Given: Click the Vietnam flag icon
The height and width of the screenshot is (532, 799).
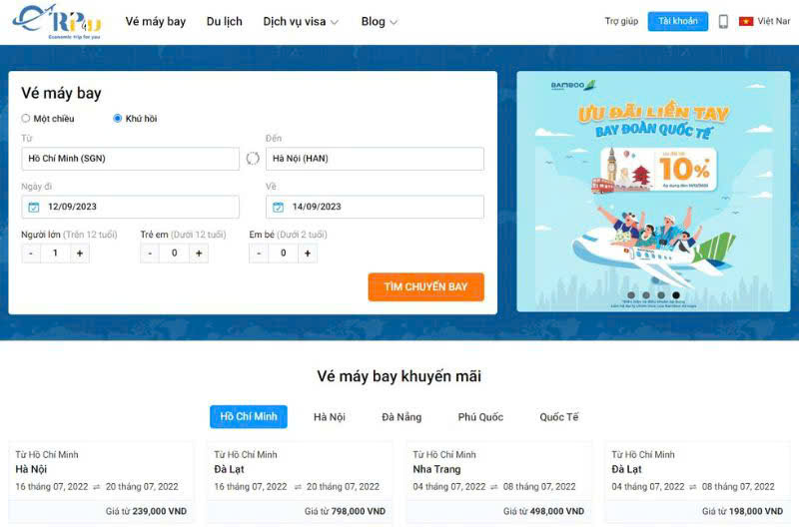Looking at the screenshot, I should tap(746, 21).
